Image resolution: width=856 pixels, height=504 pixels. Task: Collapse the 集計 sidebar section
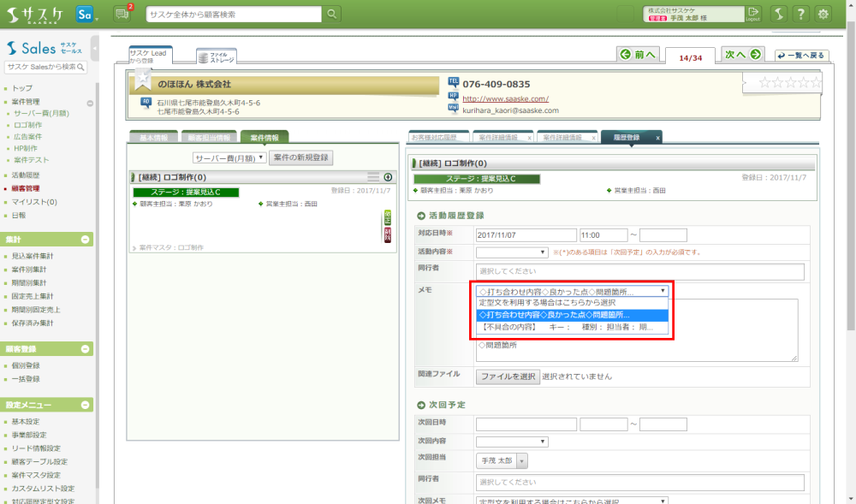coord(86,240)
